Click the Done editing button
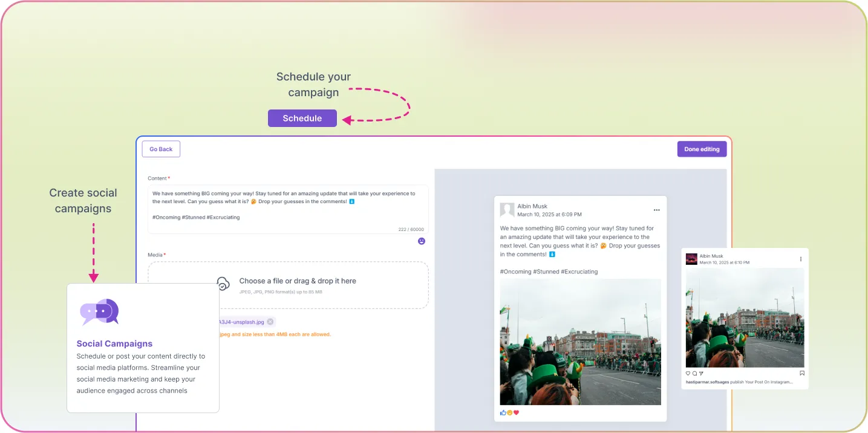Screen dimensions: 868x433 coord(702,149)
